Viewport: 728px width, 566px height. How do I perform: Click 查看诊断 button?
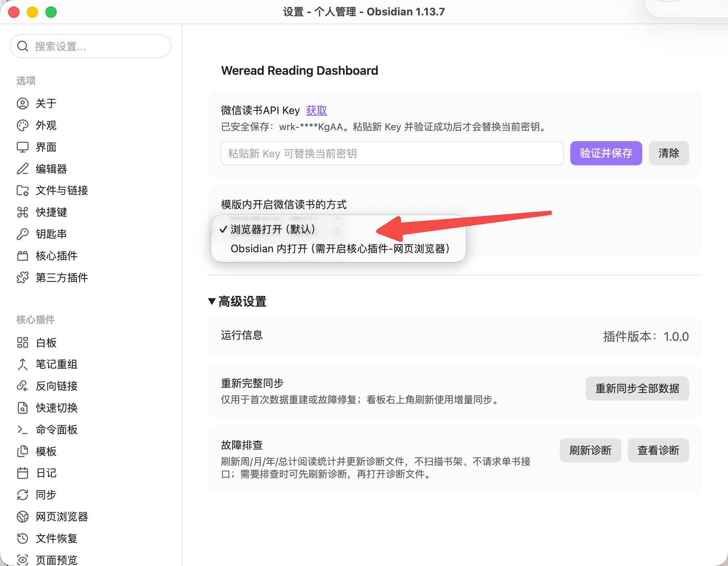[658, 450]
